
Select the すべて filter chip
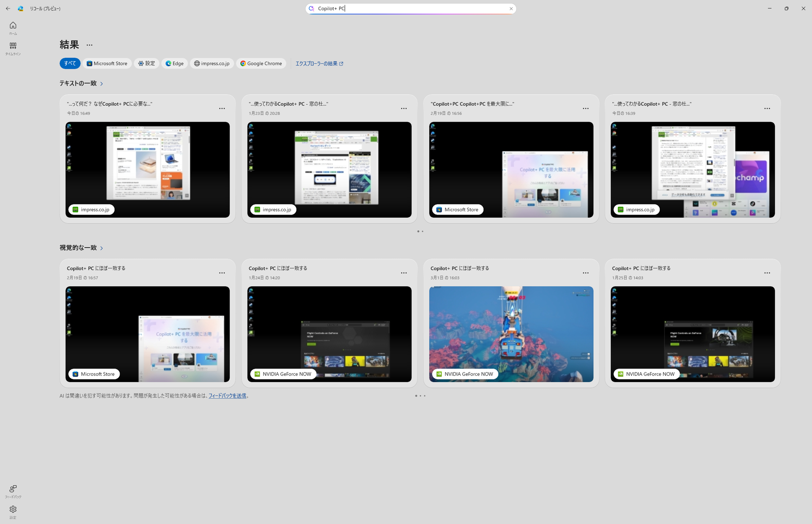70,63
